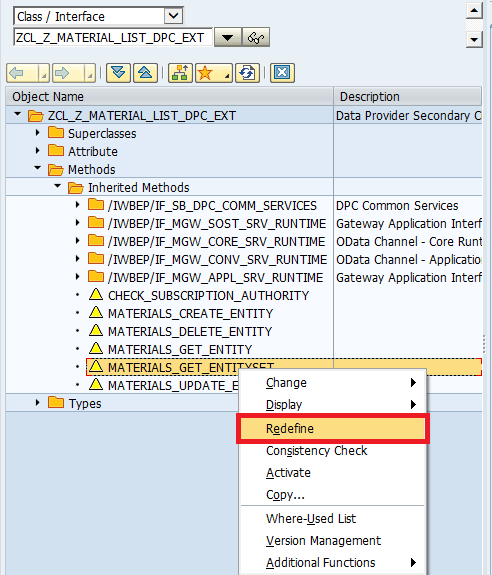Image resolution: width=492 pixels, height=575 pixels.
Task: Expand the /IWBEP/IF_MGW_CORE_SRV_RUNTIME node
Action: pos(77,241)
